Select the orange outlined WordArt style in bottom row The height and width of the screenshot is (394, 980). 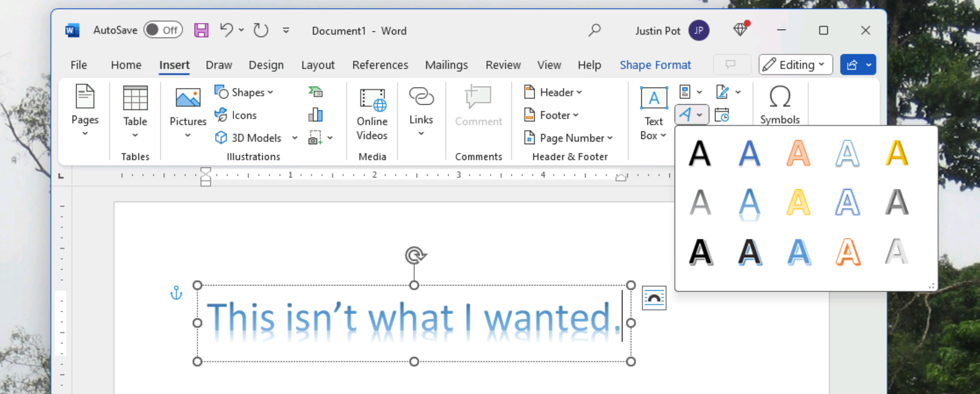[848, 252]
